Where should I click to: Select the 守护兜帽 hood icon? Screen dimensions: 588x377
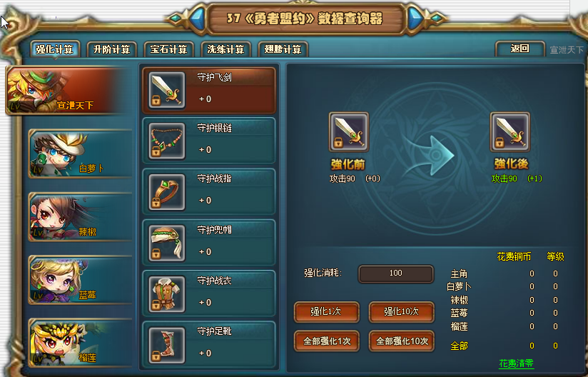coord(167,243)
